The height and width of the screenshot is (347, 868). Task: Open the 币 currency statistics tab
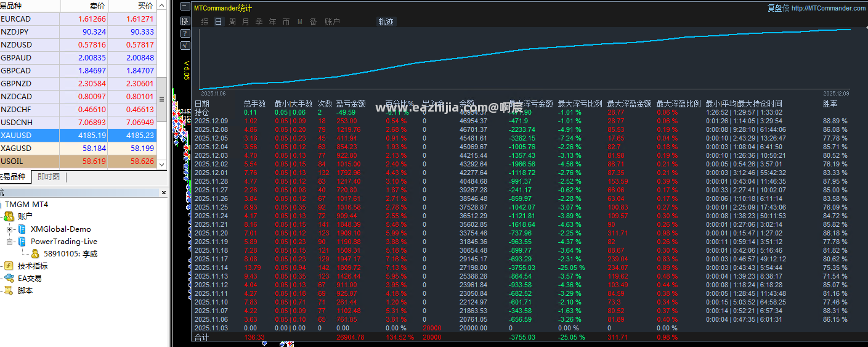286,22
